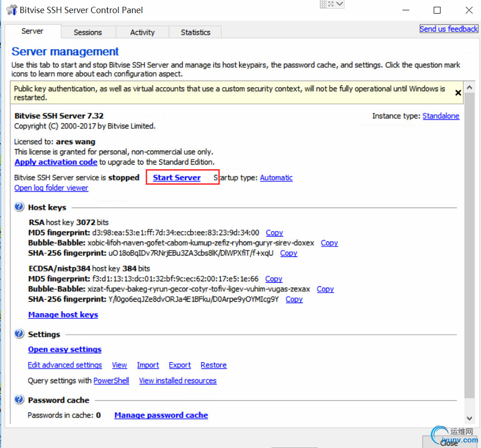The height and width of the screenshot is (448, 481).
Task: Open Password cache help question mark icon
Action: 19,400
